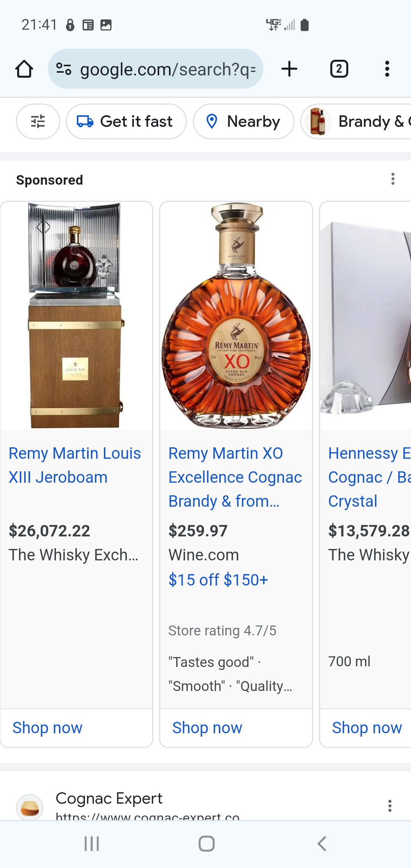The width and height of the screenshot is (411, 868).
Task: Shop now for Remy Martin XO at Wine.com
Action: click(207, 728)
